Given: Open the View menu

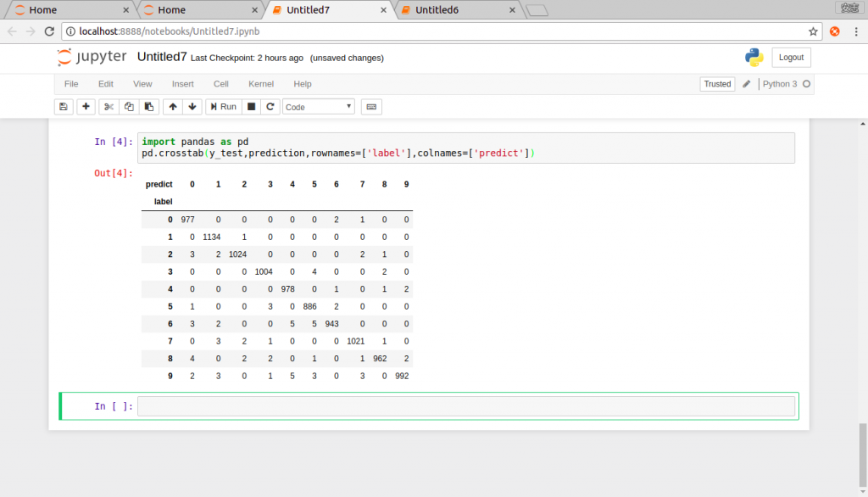Looking at the screenshot, I should tap(142, 84).
